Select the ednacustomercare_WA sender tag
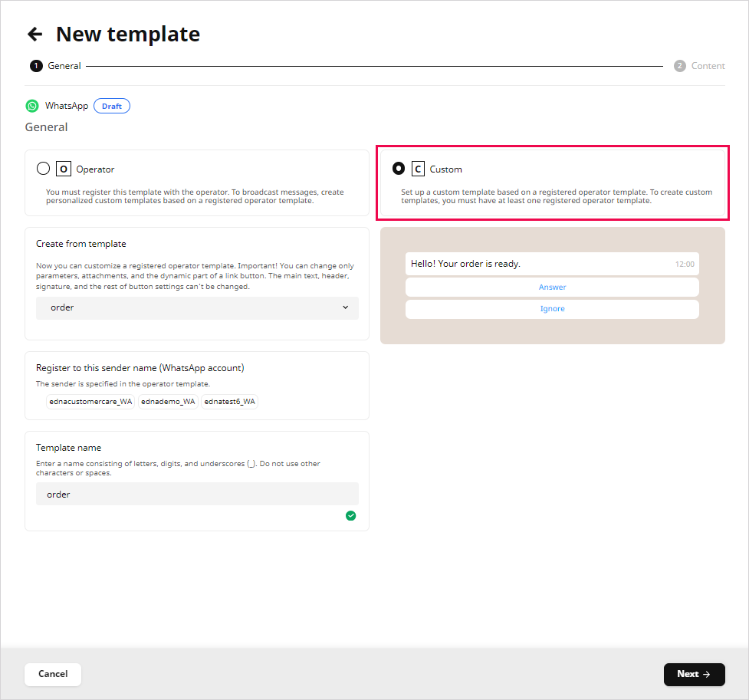 [90, 402]
